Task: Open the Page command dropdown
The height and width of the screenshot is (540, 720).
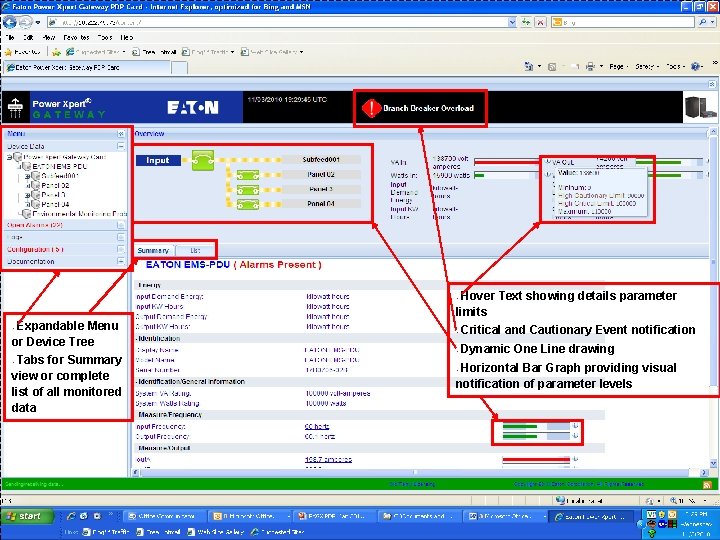Action: [x=619, y=67]
